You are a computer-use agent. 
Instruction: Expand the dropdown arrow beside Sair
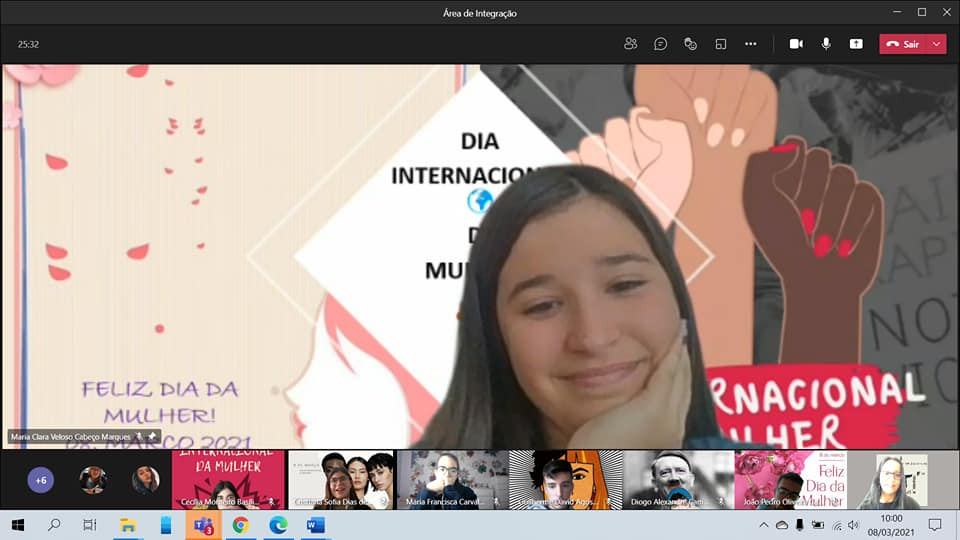[x=936, y=44]
